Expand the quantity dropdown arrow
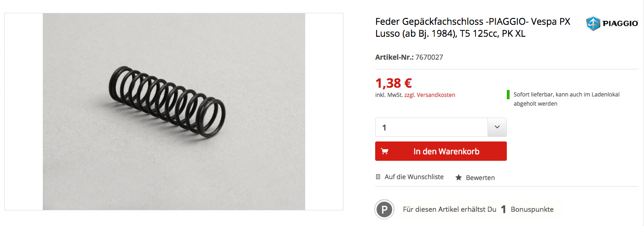This screenshot has height=226, width=644. click(x=497, y=127)
